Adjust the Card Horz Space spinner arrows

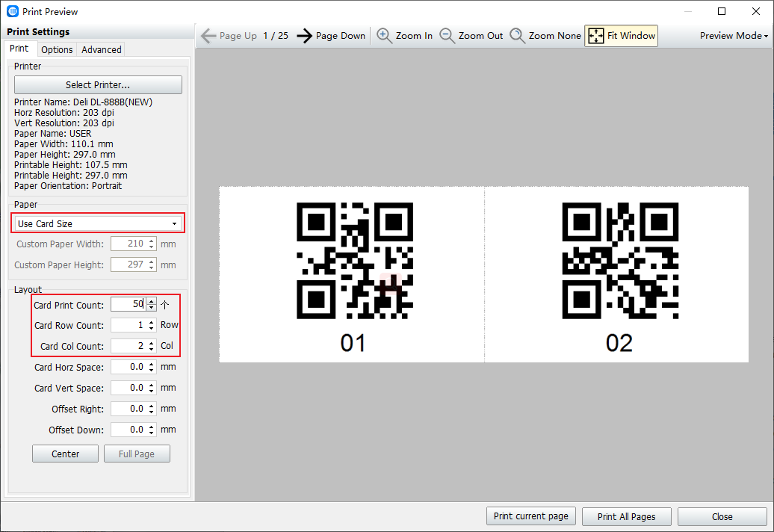pyautogui.click(x=152, y=367)
